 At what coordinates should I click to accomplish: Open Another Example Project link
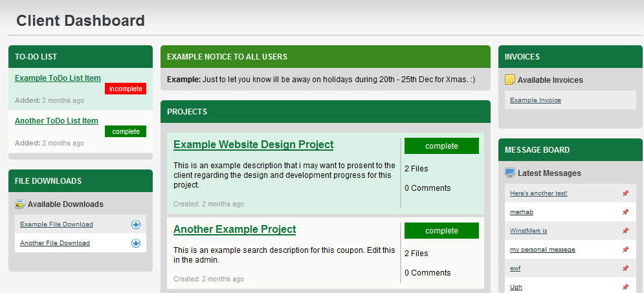pos(234,229)
